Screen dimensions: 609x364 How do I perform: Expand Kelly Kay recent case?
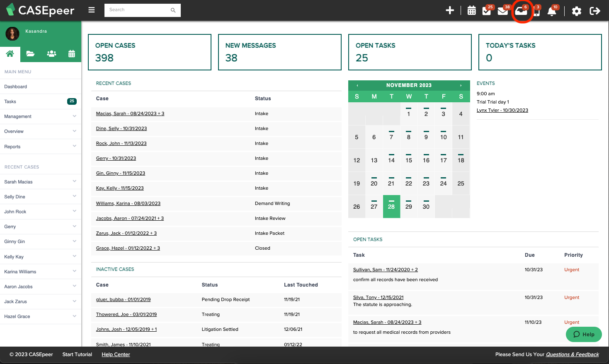pos(41,257)
